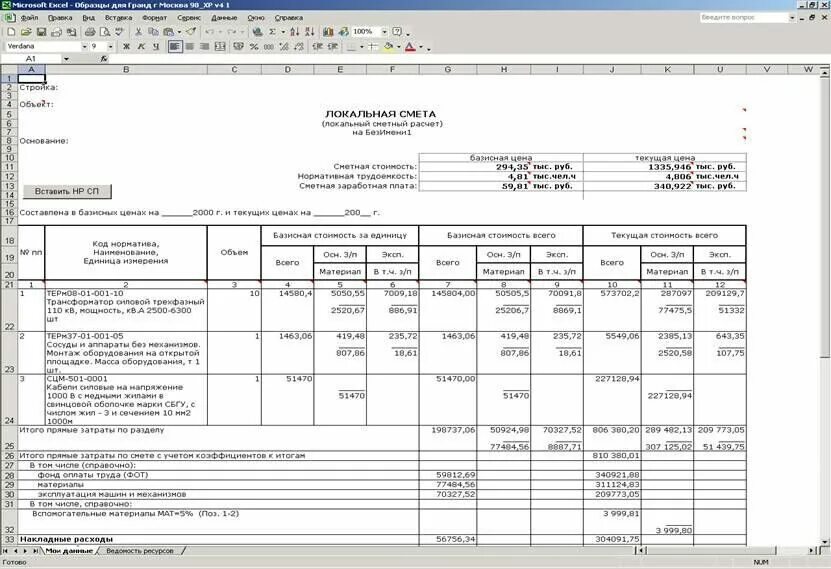Save the workbook with floppy icon
Image resolution: width=831 pixels, height=569 pixels.
click(41, 32)
